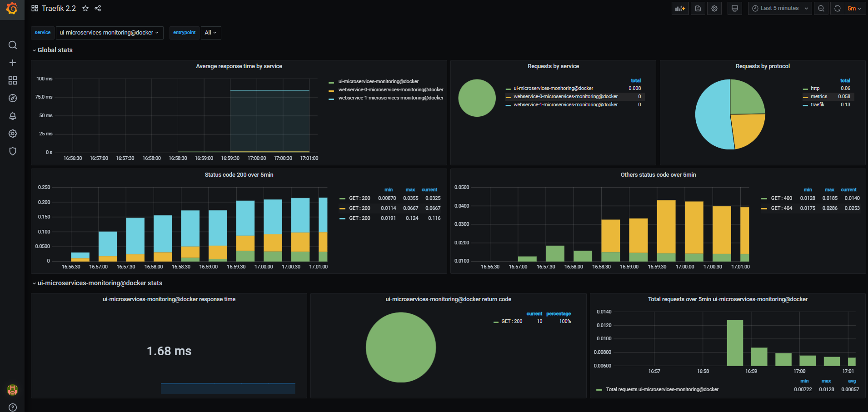Click the Create plus icon in sidebar
The height and width of the screenshot is (412, 868).
[13, 63]
